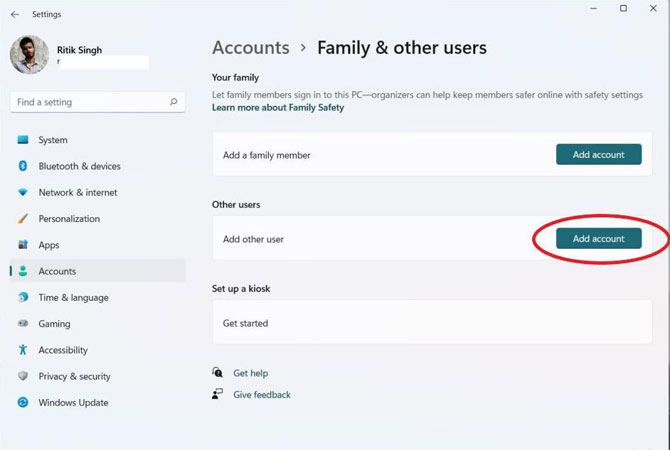The height and width of the screenshot is (450, 670).
Task: Click Get started under Set up a kiosk
Action: coord(245,323)
